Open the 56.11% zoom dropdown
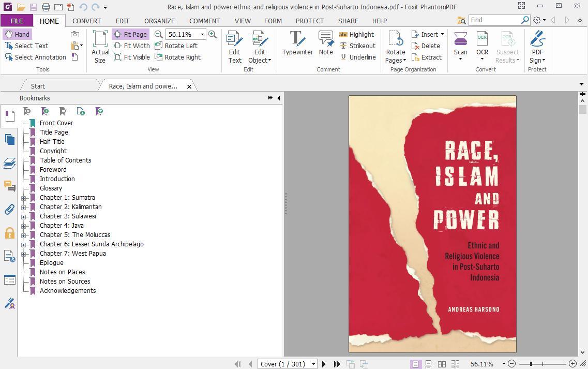 [x=202, y=34]
